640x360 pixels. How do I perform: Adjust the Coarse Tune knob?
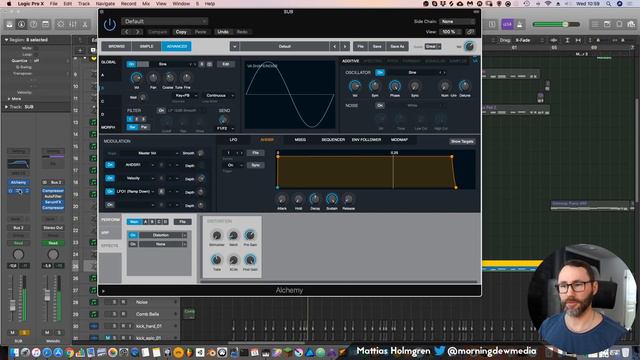point(169,78)
